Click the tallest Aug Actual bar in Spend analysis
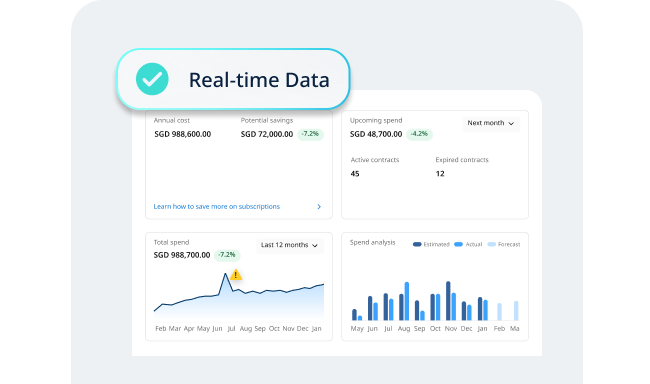650x384 pixels. click(x=407, y=301)
